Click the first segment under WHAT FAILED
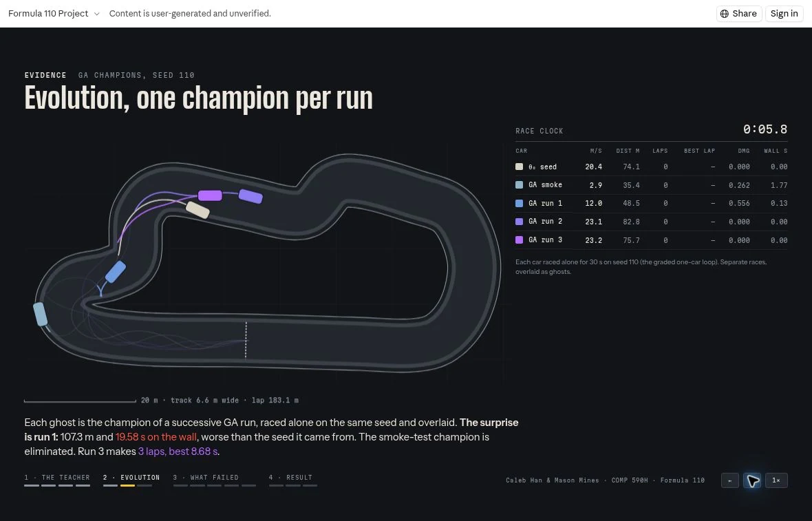 click(x=180, y=485)
